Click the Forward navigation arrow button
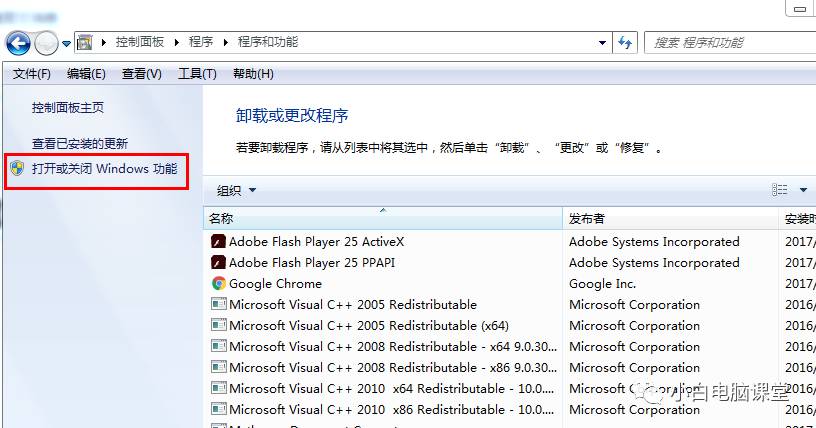This screenshot has width=816, height=428. tap(46, 43)
